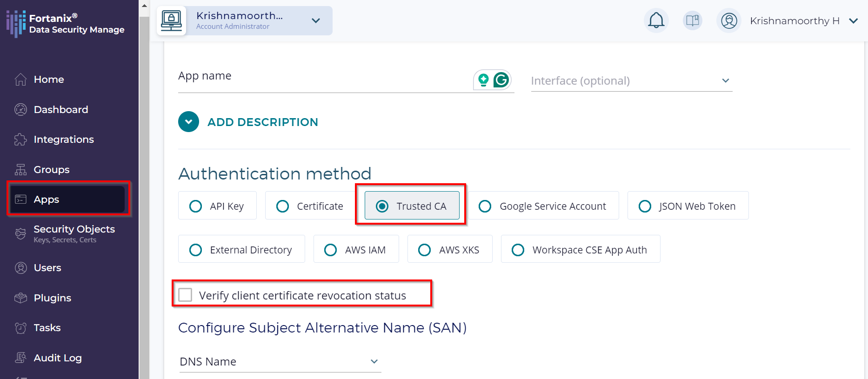Click the green lightbulb suggestion icon
The width and height of the screenshot is (868, 379).
pos(484,80)
